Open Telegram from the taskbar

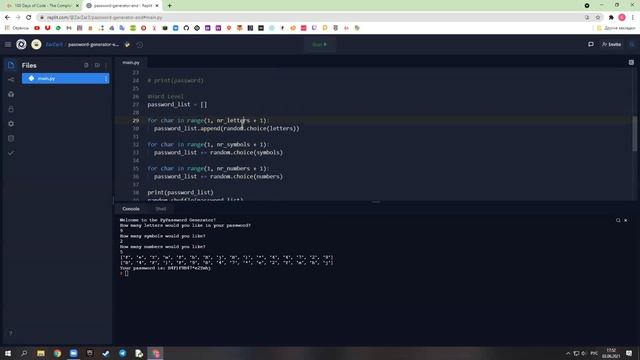coord(122,353)
